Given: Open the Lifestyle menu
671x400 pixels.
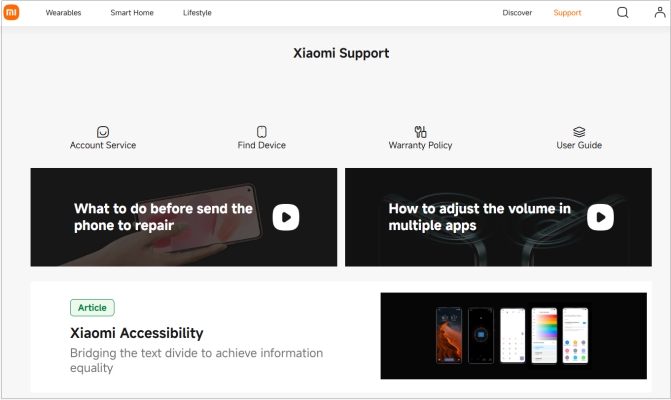Looking at the screenshot, I should point(197,13).
